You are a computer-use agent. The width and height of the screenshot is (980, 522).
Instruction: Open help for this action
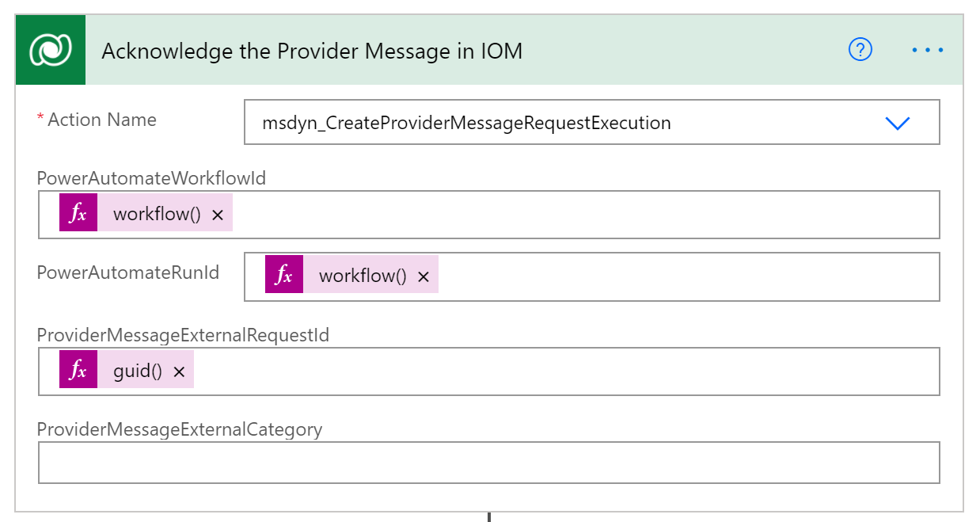859,49
